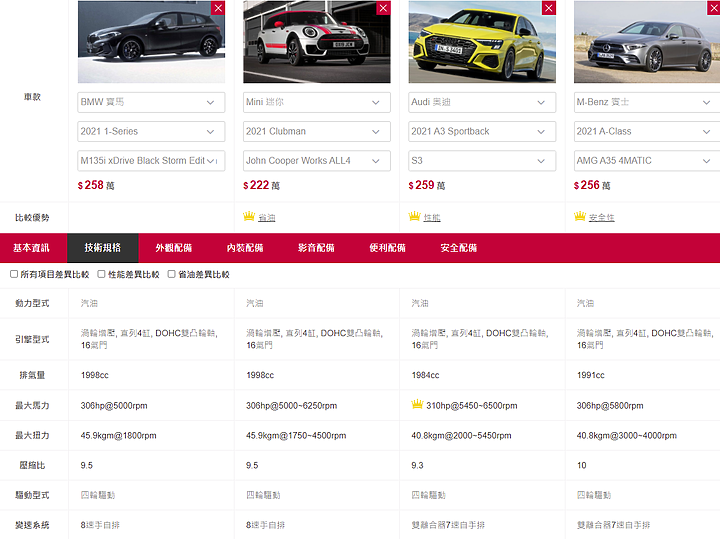Open the 2021 A-Class model dropdown
The image size is (720, 539).
(x=647, y=131)
